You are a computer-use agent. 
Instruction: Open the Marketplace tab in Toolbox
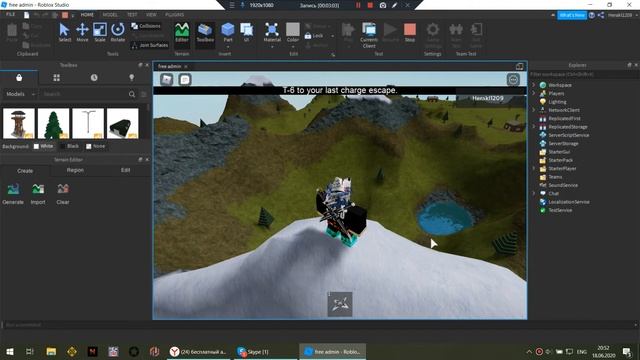pos(19,78)
